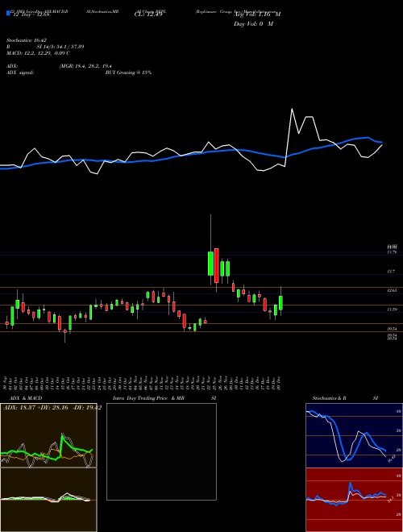The image size is (403, 532).
Task: Select the 'Intra Day Trading Price & MR' title
Action: click(x=148, y=398)
